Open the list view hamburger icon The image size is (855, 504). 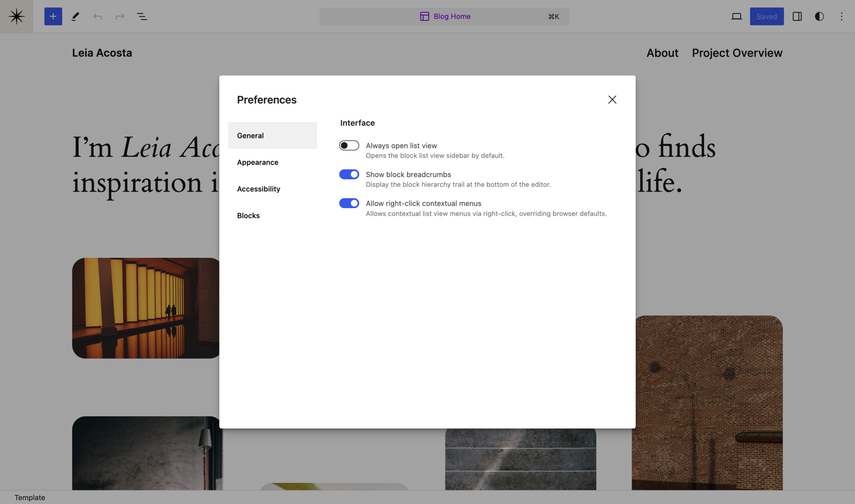click(x=141, y=16)
